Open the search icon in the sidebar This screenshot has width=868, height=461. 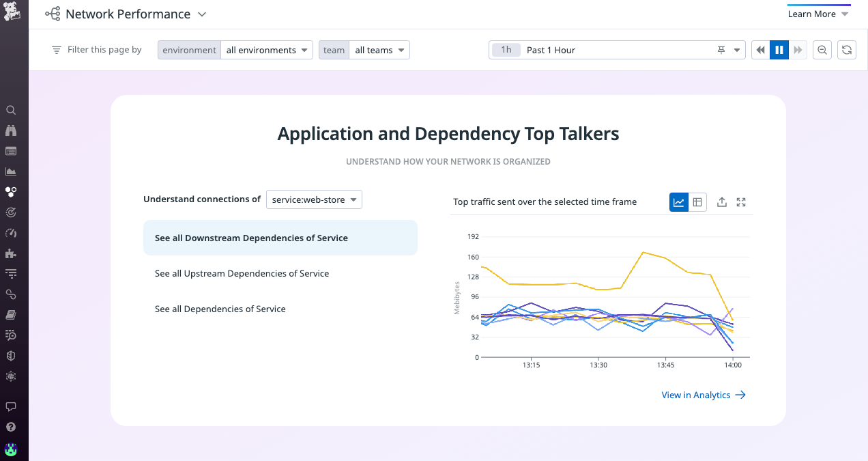pyautogui.click(x=10, y=109)
